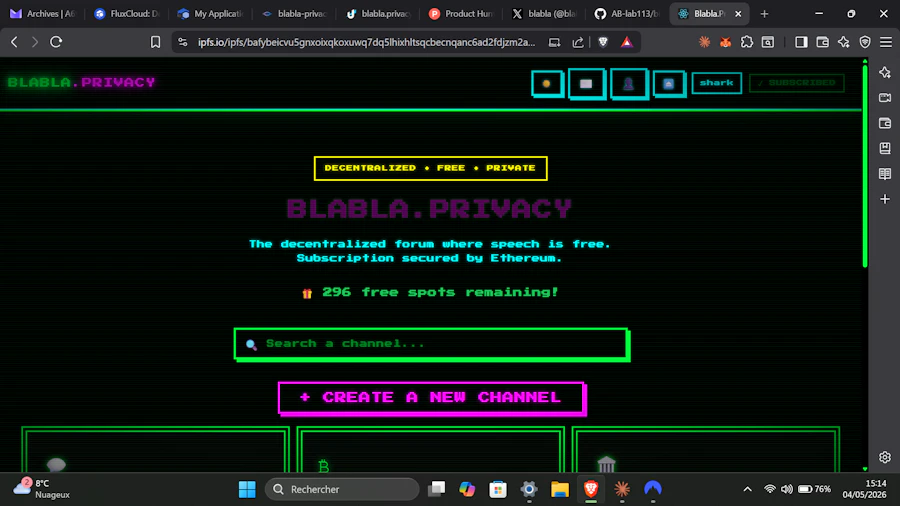This screenshot has width=900, height=506.
Task: Open a new browser tab
Action: click(x=764, y=14)
